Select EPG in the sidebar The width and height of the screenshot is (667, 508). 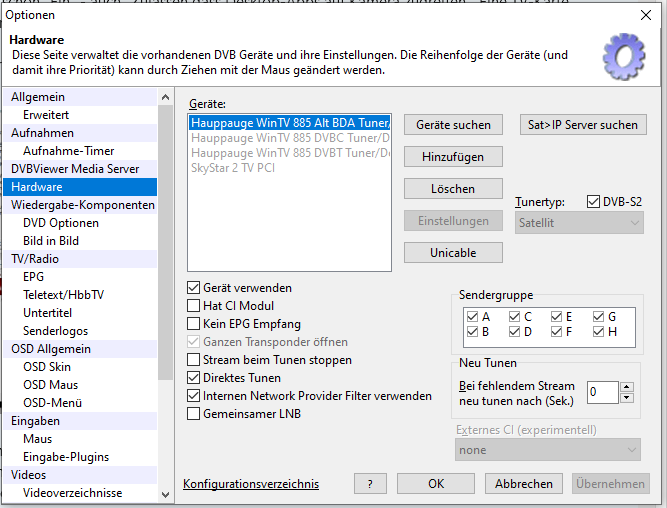[80, 277]
